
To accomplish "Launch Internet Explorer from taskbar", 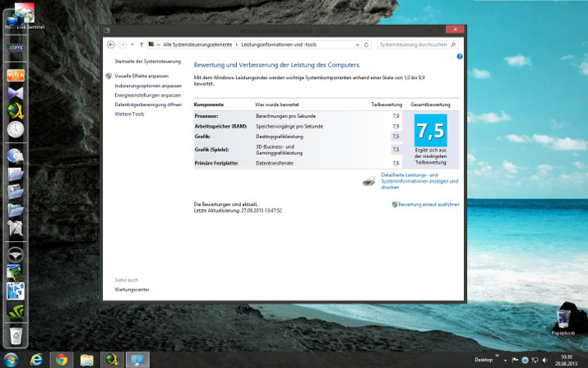I will pos(36,360).
